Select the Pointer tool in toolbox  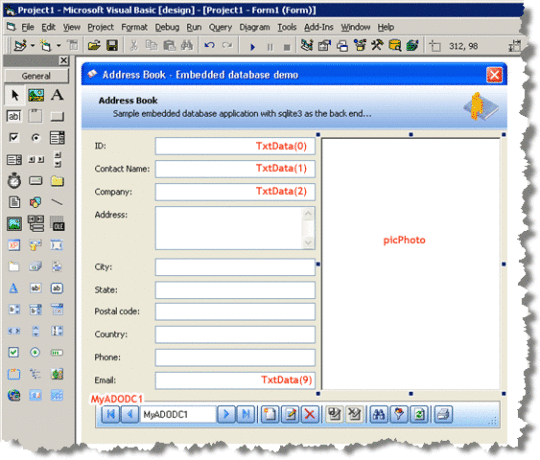[x=14, y=95]
